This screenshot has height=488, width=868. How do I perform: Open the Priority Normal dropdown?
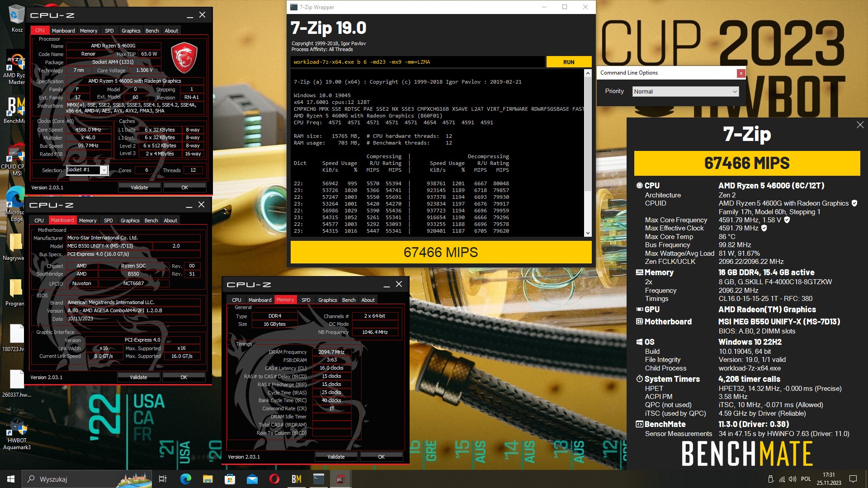click(685, 91)
